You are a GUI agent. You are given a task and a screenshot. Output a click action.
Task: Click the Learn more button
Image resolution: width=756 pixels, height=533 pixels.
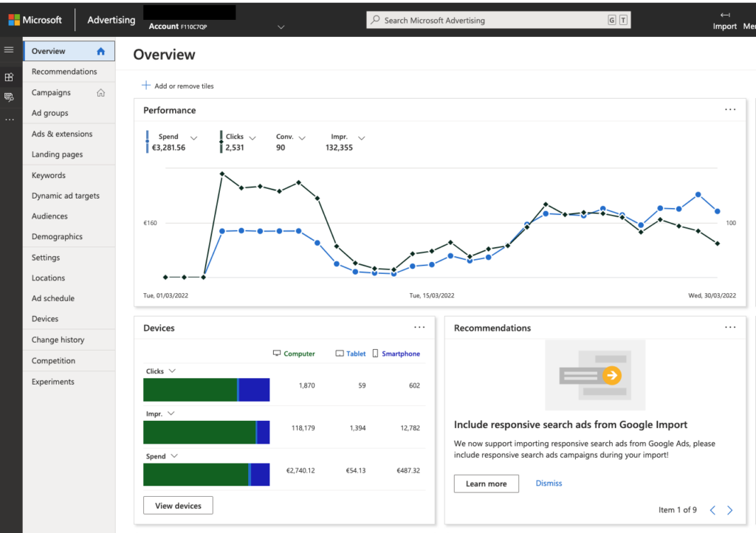(x=486, y=484)
